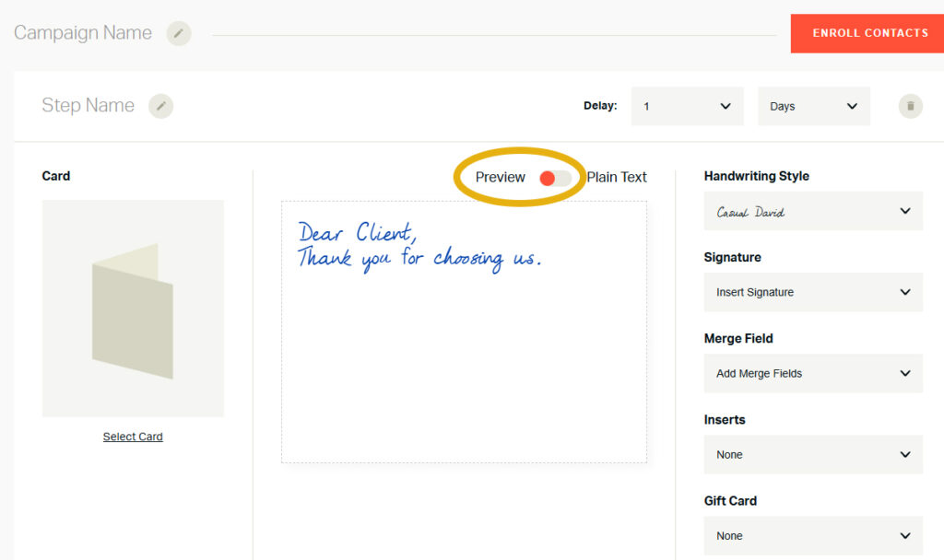The image size is (944, 560).
Task: Delete the step using the trash icon
Action: click(910, 106)
